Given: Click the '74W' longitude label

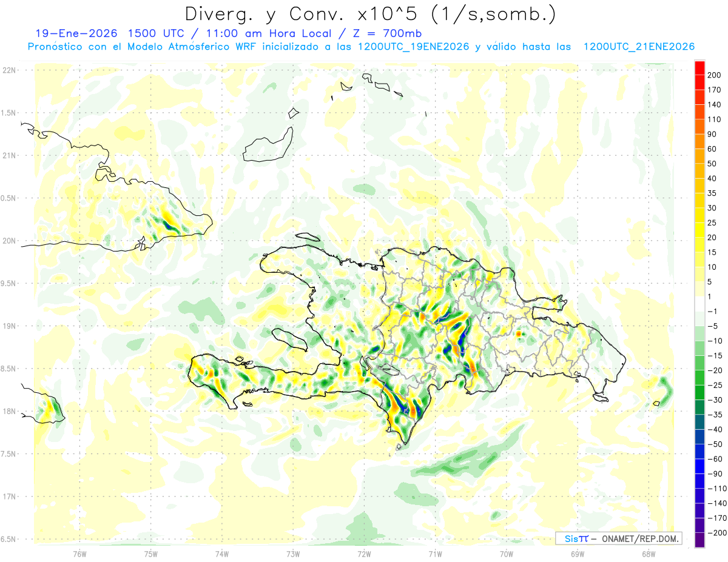Looking at the screenshot, I should (x=221, y=554).
